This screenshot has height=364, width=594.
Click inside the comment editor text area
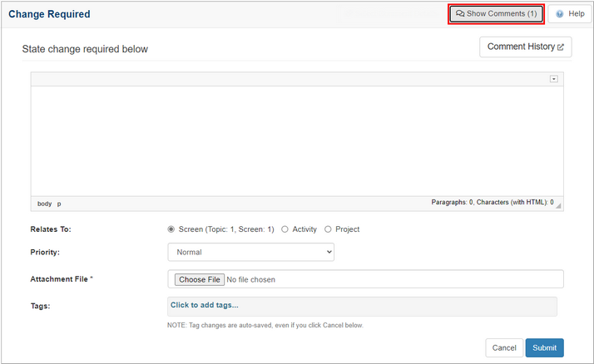click(296, 140)
